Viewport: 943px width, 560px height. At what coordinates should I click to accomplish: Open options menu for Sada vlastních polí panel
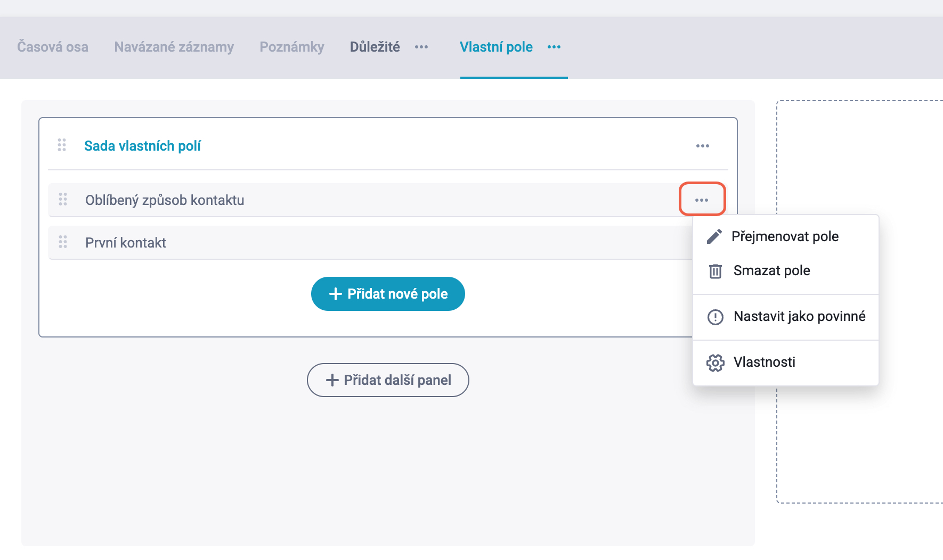click(x=703, y=146)
